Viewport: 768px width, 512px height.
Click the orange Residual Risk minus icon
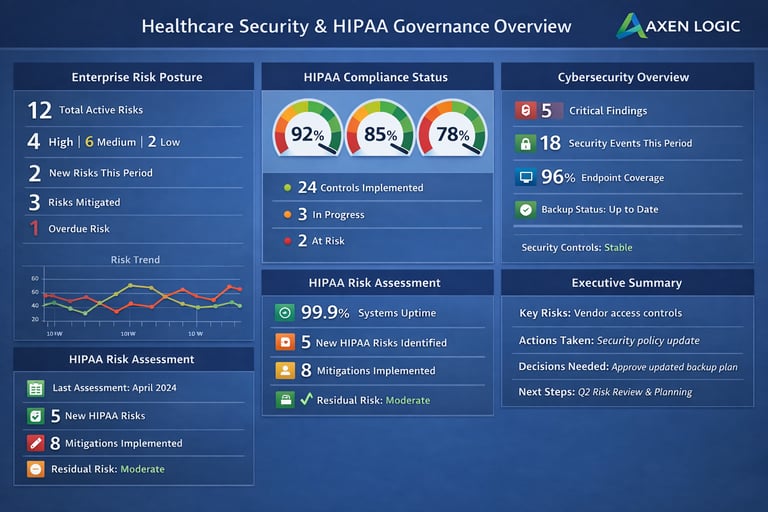(36, 469)
